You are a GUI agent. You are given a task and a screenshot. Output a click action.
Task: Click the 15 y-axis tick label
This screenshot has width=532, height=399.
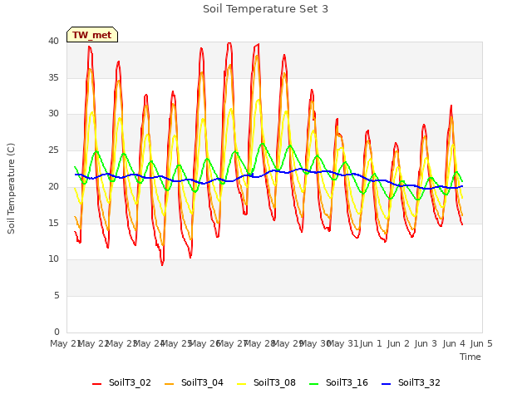tap(53, 223)
